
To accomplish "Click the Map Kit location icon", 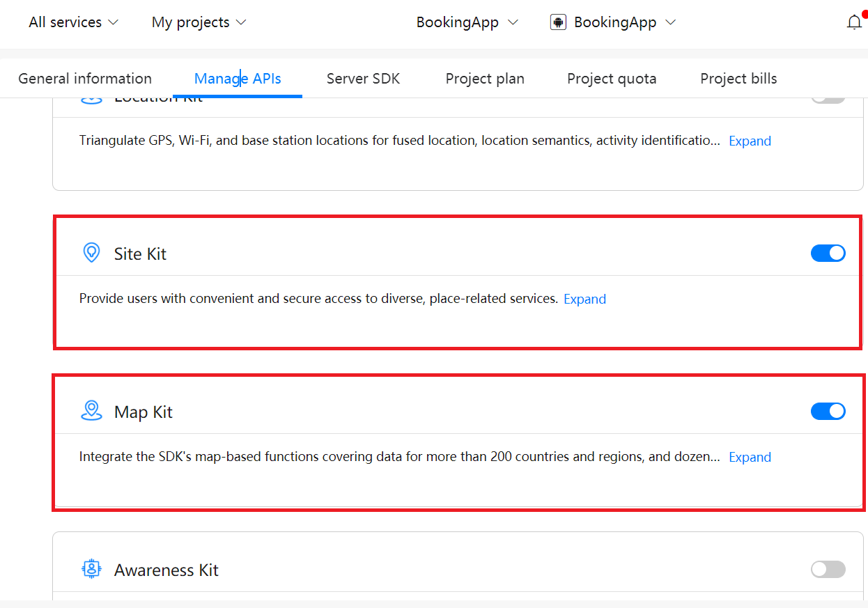I will (x=91, y=411).
